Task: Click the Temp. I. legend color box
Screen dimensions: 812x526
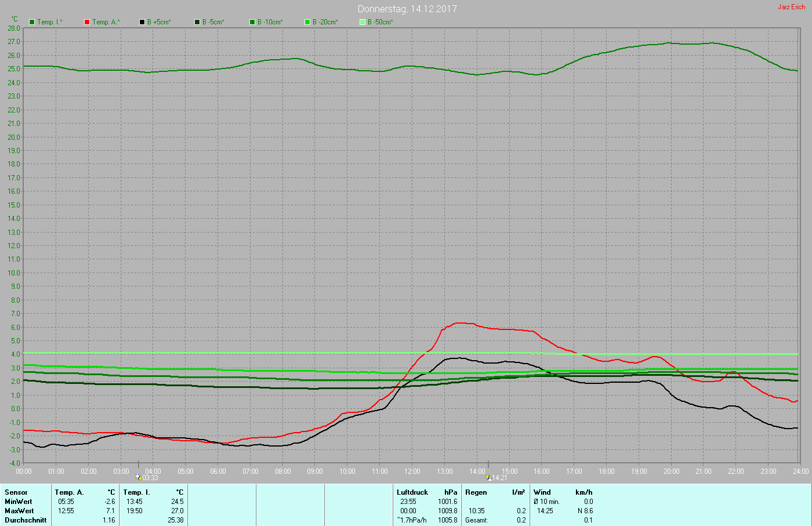Action: pyautogui.click(x=32, y=22)
